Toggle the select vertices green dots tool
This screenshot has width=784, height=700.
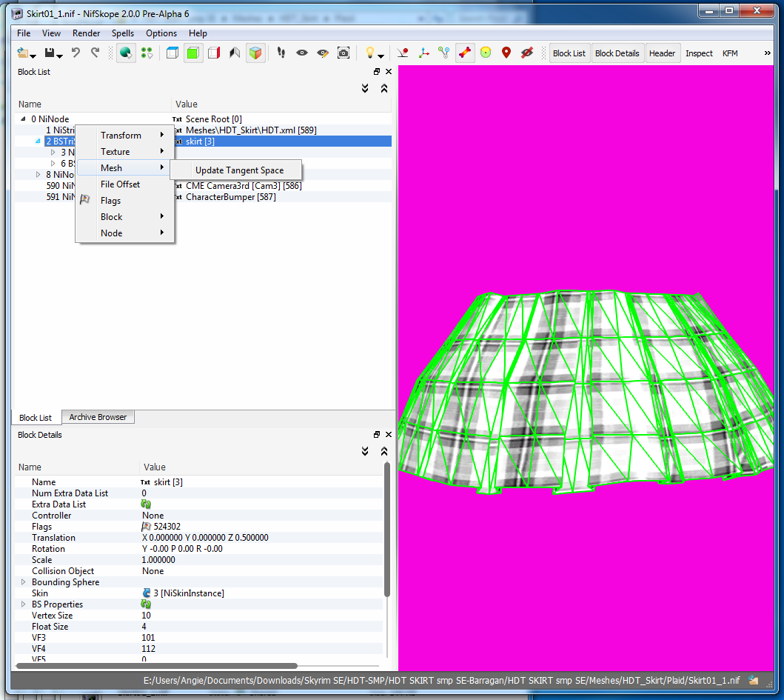point(147,53)
